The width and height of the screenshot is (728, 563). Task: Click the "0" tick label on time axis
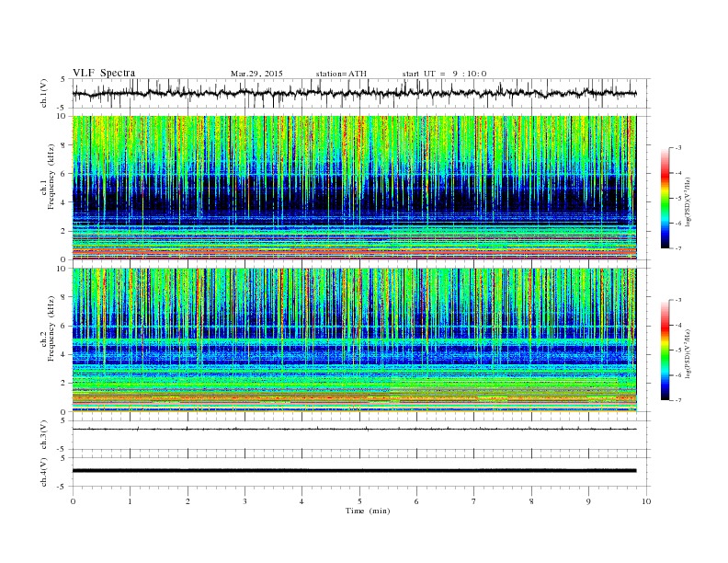[x=73, y=501]
